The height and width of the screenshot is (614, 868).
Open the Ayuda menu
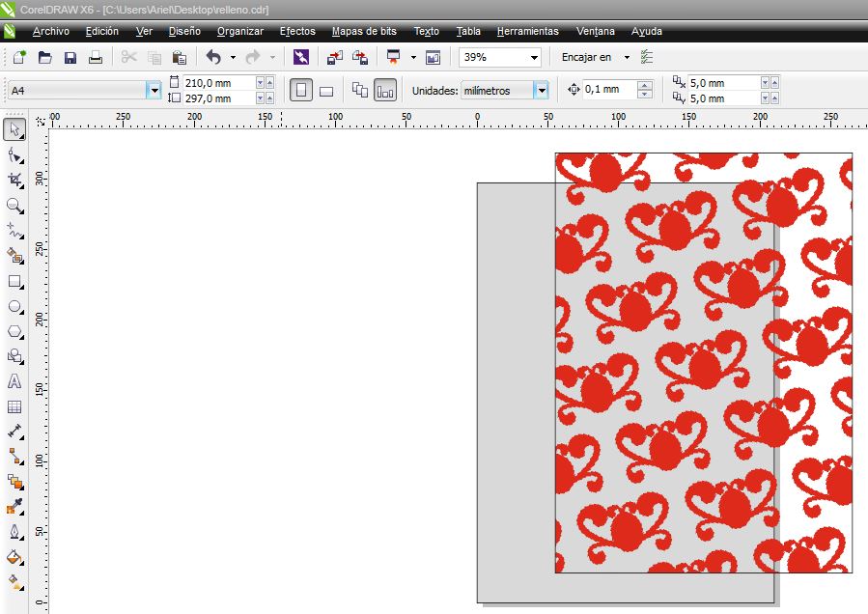(647, 32)
